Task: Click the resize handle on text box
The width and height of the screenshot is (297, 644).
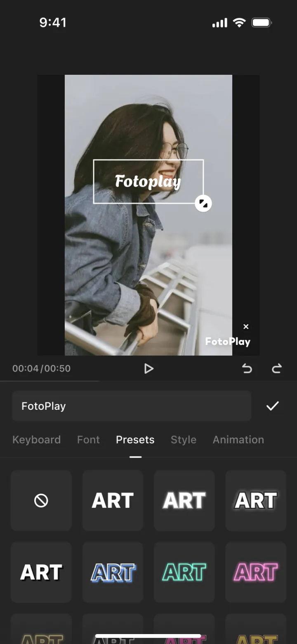Action: (x=203, y=203)
